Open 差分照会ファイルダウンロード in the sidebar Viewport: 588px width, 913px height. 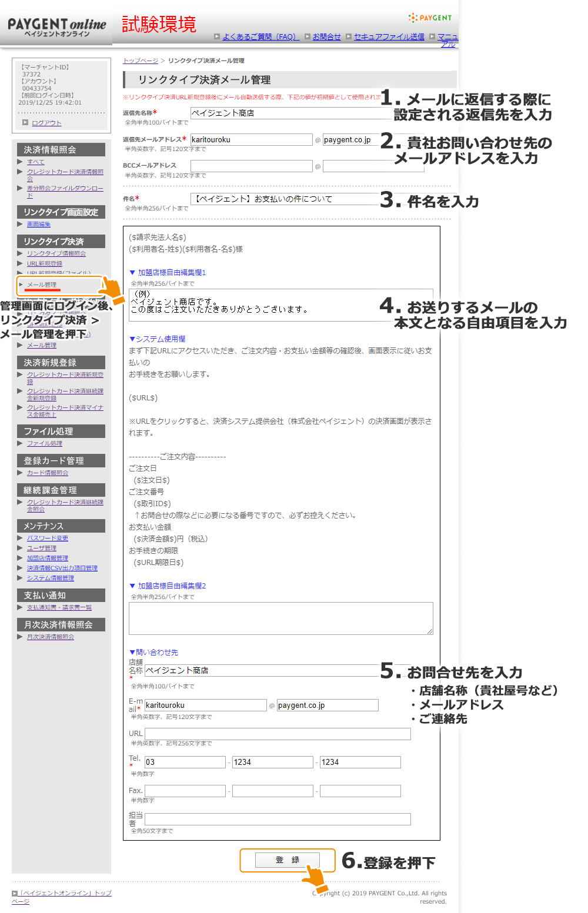(x=65, y=192)
